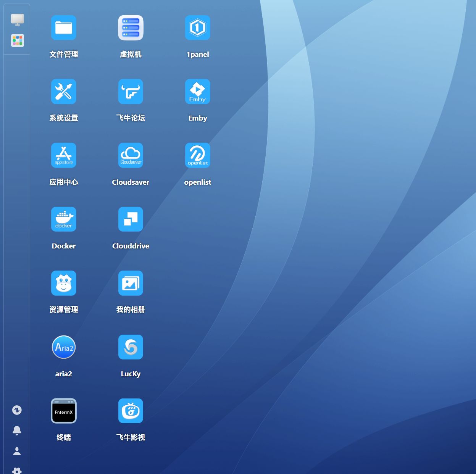Click the 资源管理 text label
Image resolution: width=476 pixels, height=474 pixels.
click(x=64, y=310)
